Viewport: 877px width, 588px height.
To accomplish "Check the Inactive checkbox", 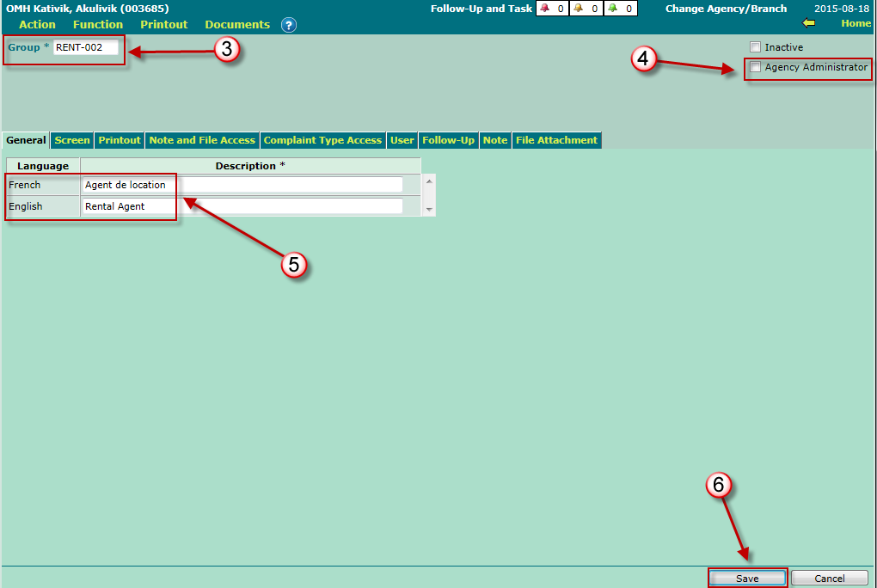I will pyautogui.click(x=756, y=47).
